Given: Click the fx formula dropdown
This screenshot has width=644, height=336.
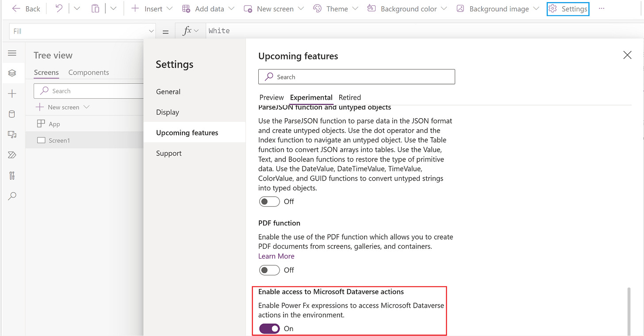Looking at the screenshot, I should tap(191, 31).
